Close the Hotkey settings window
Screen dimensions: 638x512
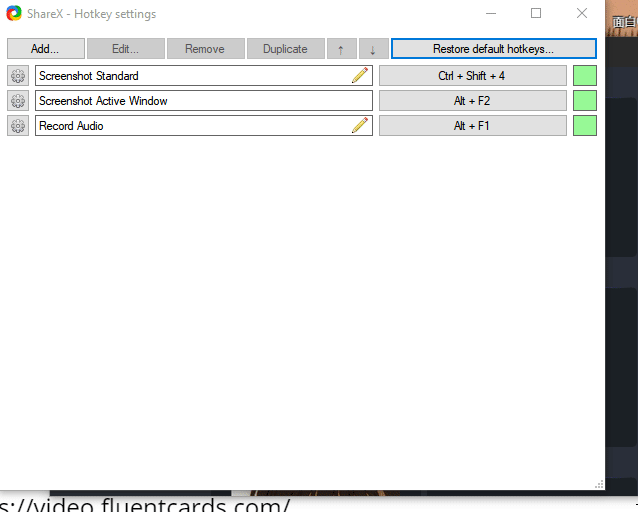coord(582,13)
